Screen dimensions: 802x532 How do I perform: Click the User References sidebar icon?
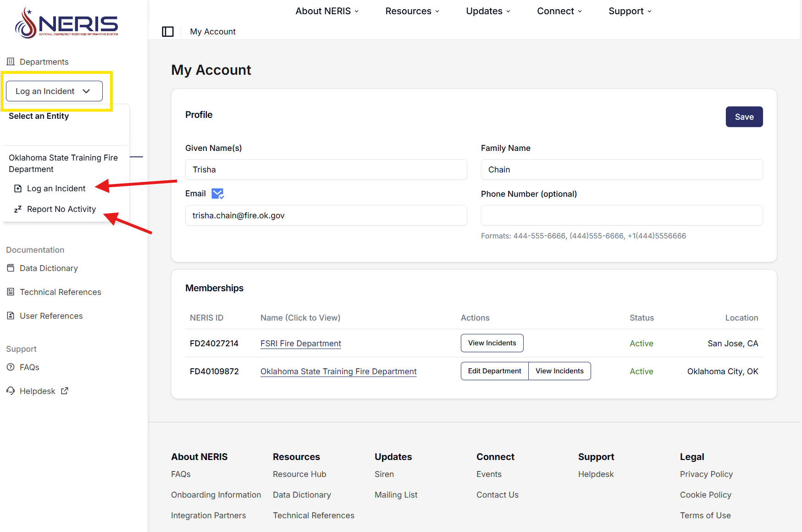11,316
